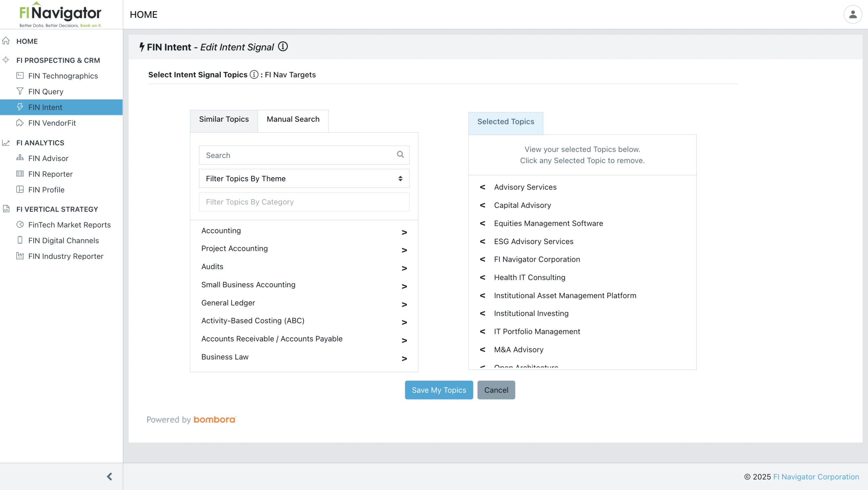Go to HOME in the sidebar
Screen dimensions: 868x490
pyautogui.click(x=27, y=41)
